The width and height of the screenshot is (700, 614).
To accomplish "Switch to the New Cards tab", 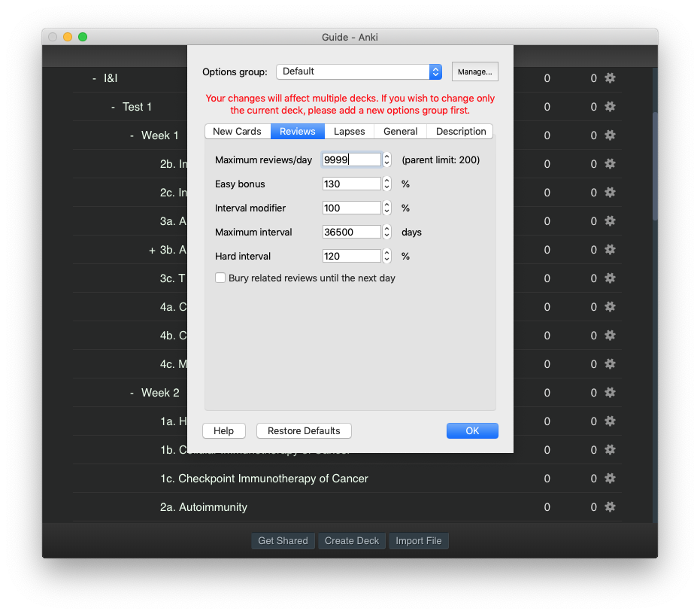I will [x=237, y=132].
